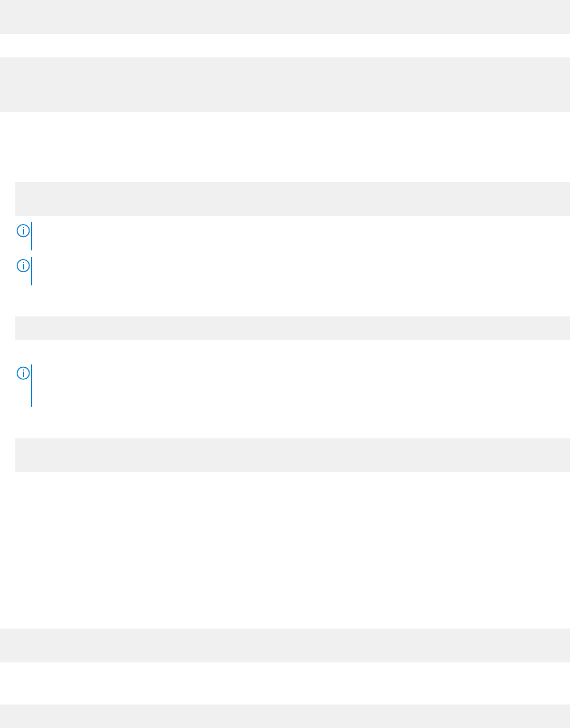Select the blue bar beside first info icon
This screenshot has height=728, width=570.
click(32, 236)
